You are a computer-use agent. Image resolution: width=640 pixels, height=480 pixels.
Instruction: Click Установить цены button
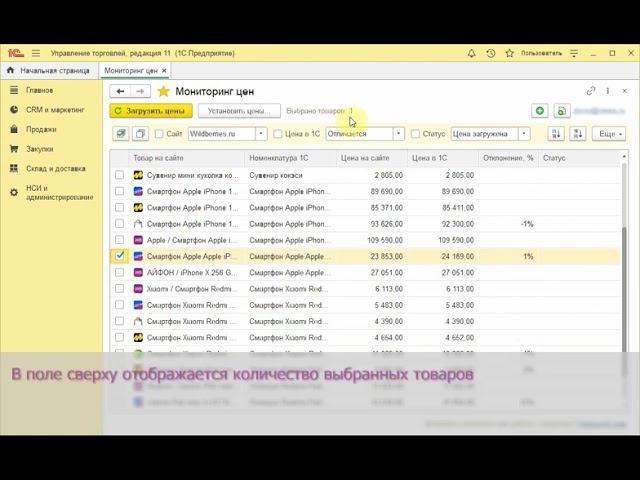(x=239, y=111)
